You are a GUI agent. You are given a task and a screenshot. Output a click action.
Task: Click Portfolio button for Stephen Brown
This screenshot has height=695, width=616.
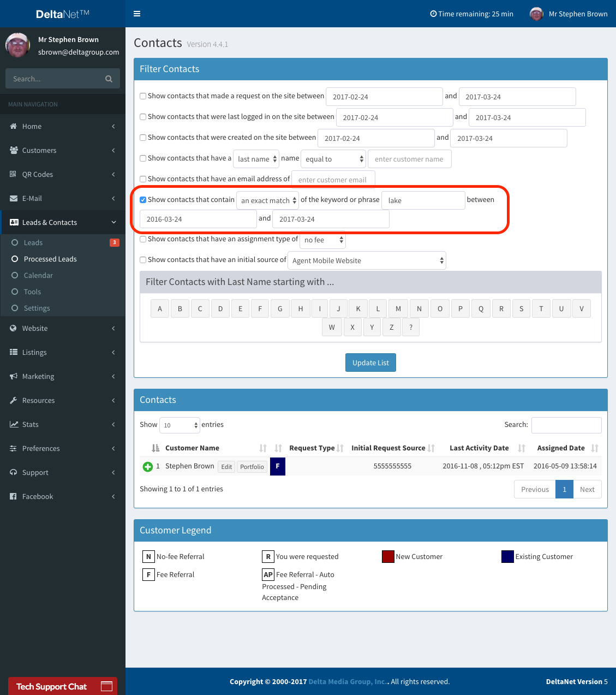point(252,467)
